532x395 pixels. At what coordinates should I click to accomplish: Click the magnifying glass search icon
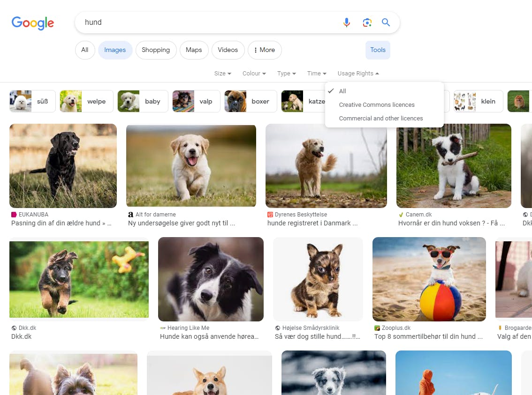(x=386, y=22)
